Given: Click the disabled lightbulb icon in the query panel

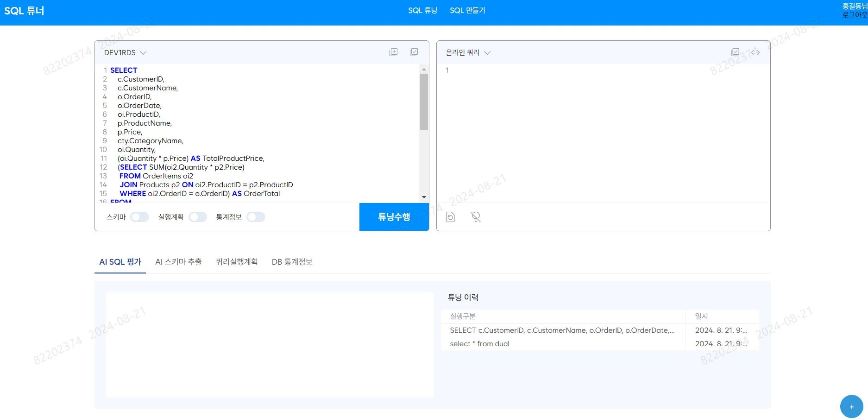Looking at the screenshot, I should tap(475, 216).
